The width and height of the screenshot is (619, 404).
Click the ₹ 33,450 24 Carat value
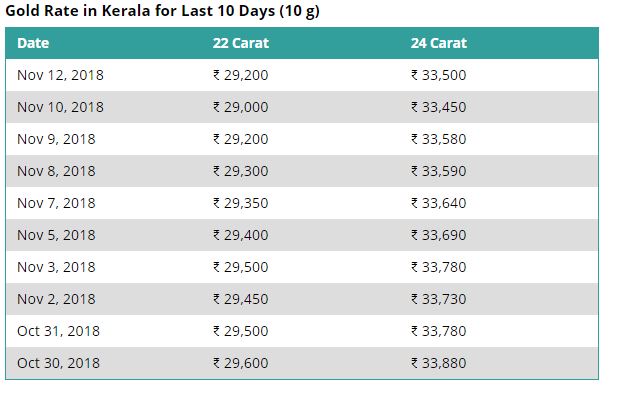[439, 107]
